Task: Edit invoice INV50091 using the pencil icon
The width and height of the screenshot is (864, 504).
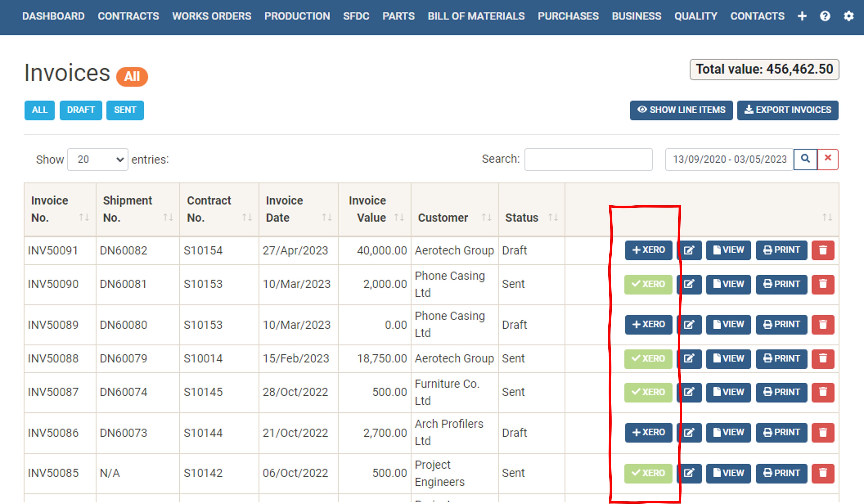Action: click(689, 250)
